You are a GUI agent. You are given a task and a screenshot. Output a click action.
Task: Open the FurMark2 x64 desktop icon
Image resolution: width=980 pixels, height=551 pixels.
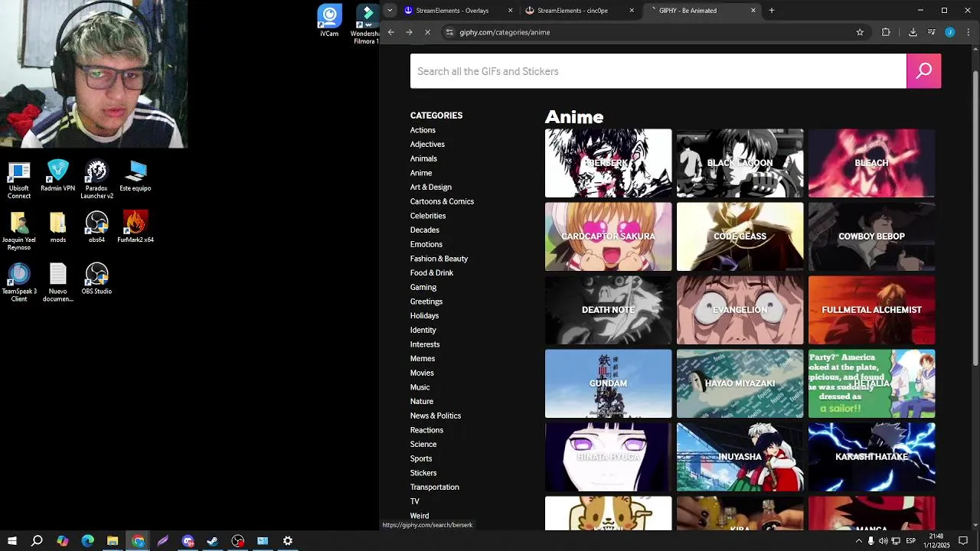(136, 227)
